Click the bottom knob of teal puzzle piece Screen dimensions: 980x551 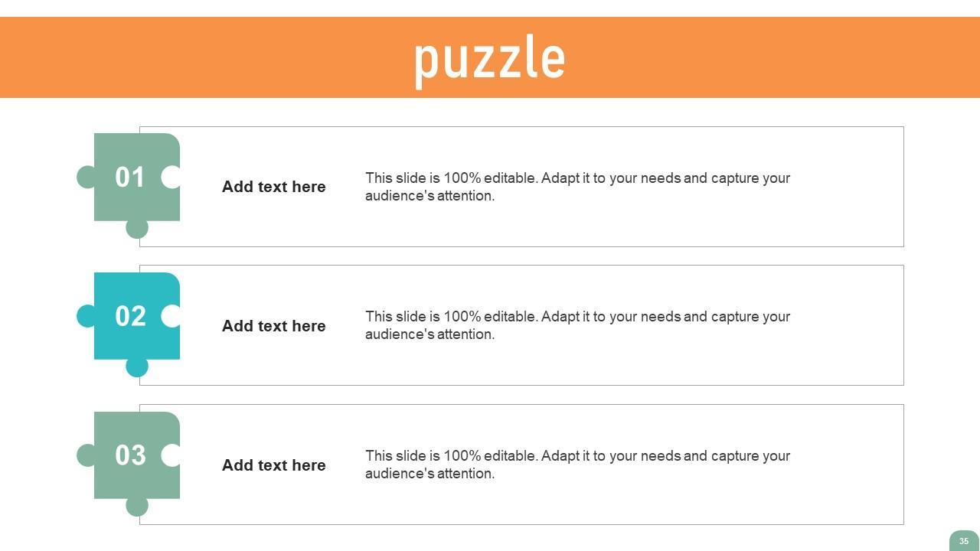click(x=137, y=367)
